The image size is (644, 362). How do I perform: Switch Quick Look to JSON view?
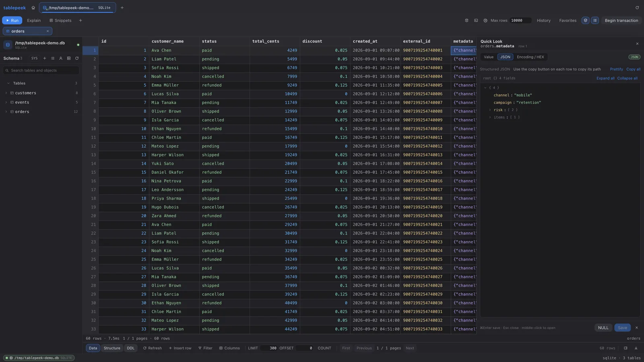[x=505, y=57]
